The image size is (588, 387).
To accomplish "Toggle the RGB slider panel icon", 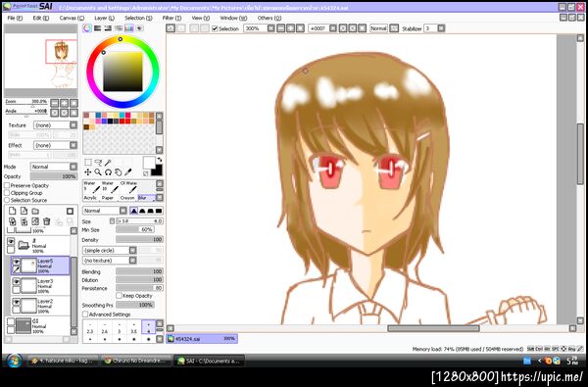I will (97, 28).
